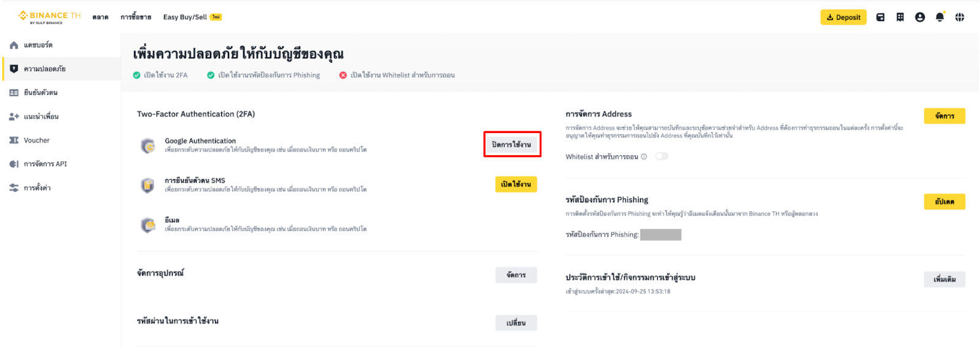Screen dimensions: 980x347
Task: Go to แดชบอร์ด in the sidebar
Action: tap(38, 45)
